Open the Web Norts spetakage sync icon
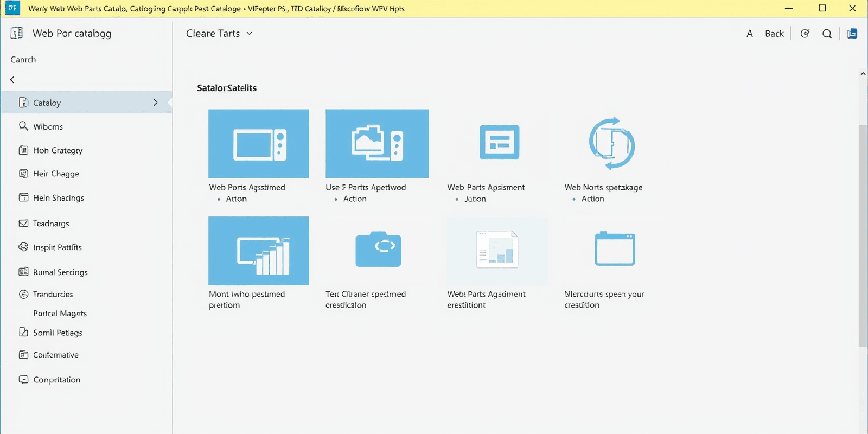This screenshot has height=434, width=868. (x=612, y=143)
